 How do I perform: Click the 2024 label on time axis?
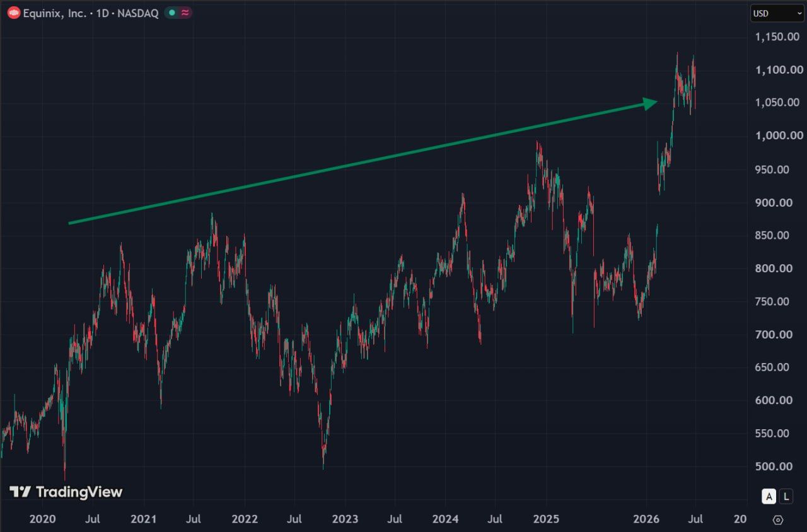point(445,519)
